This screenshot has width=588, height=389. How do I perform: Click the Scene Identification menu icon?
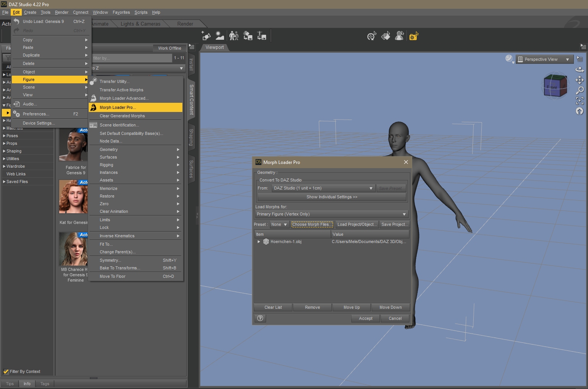pos(93,125)
